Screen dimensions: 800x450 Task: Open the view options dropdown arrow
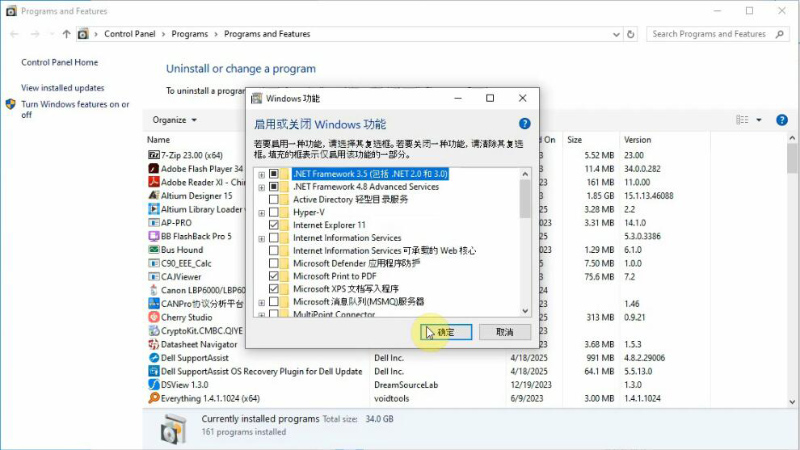[759, 120]
